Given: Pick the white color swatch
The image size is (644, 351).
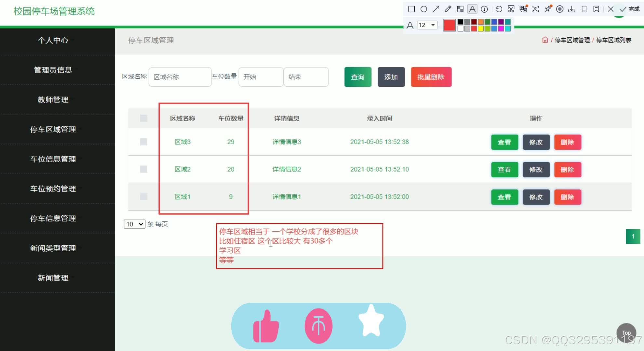Looking at the screenshot, I should pyautogui.click(x=461, y=29).
